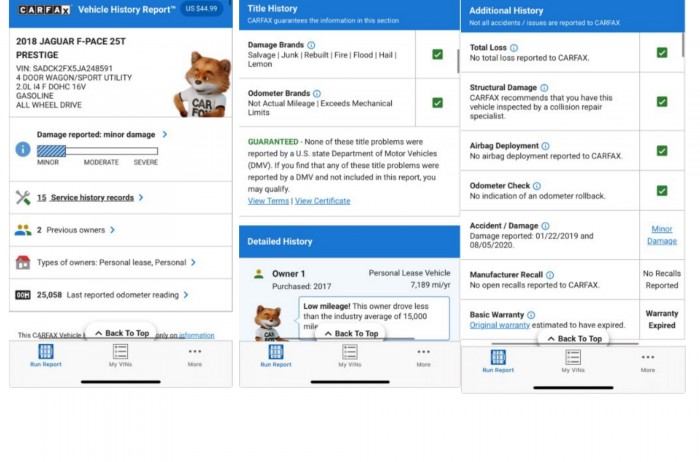Click the info icon next to Odometer Brands

pos(317,93)
